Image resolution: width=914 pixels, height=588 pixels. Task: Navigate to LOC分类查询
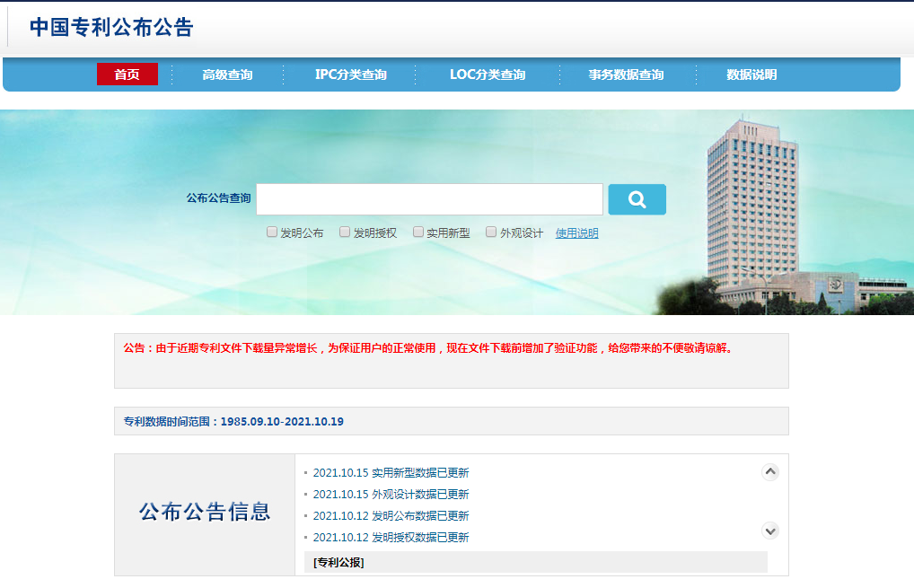[x=488, y=75]
